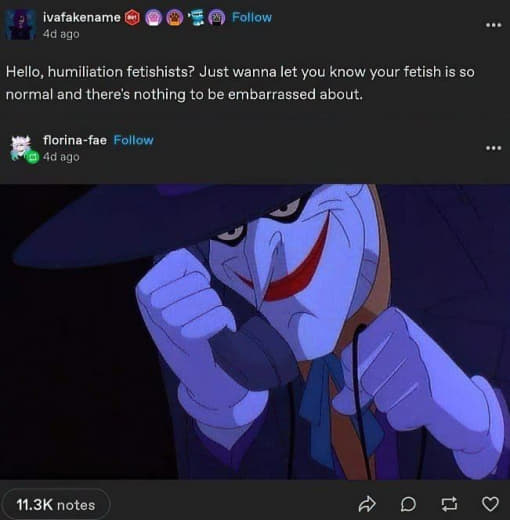Click ivafakename's 4d ago timestamp

pos(61,34)
